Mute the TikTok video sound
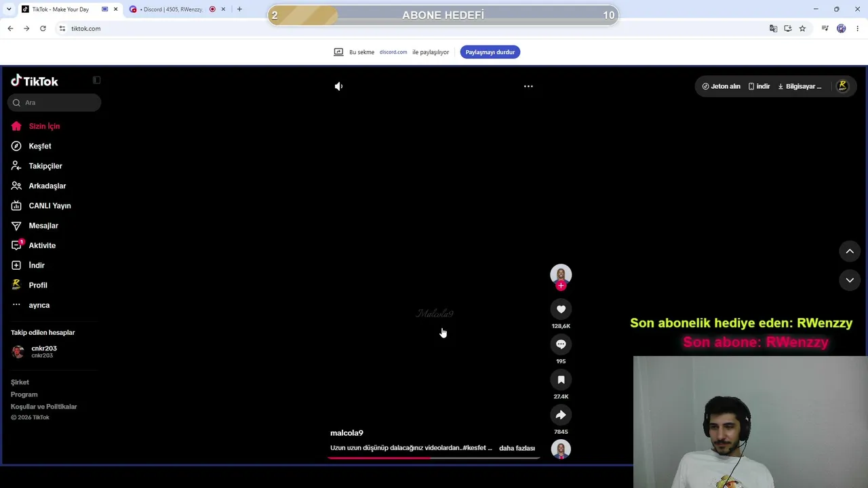868x488 pixels. (338, 86)
